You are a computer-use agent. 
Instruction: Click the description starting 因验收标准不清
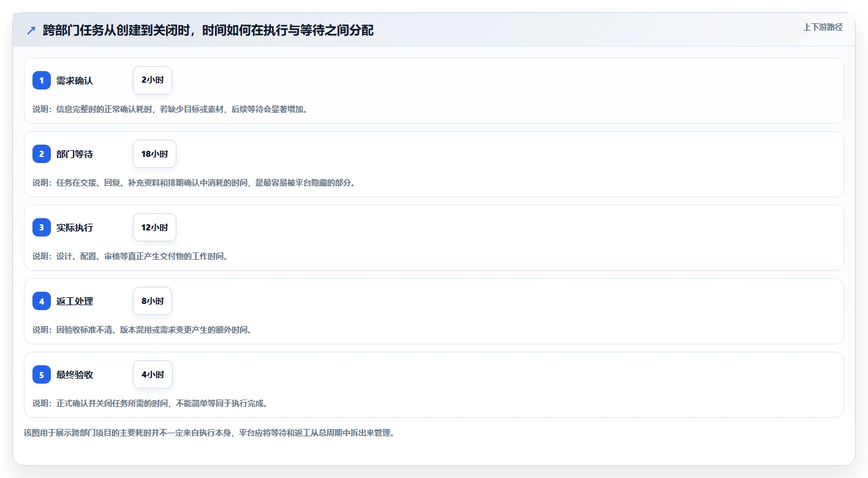142,330
